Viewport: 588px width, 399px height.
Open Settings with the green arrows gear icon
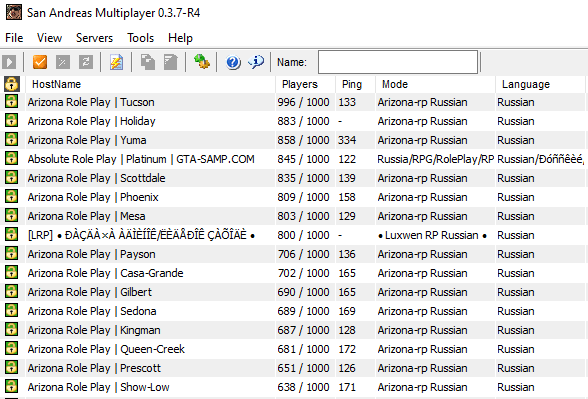pos(202,62)
